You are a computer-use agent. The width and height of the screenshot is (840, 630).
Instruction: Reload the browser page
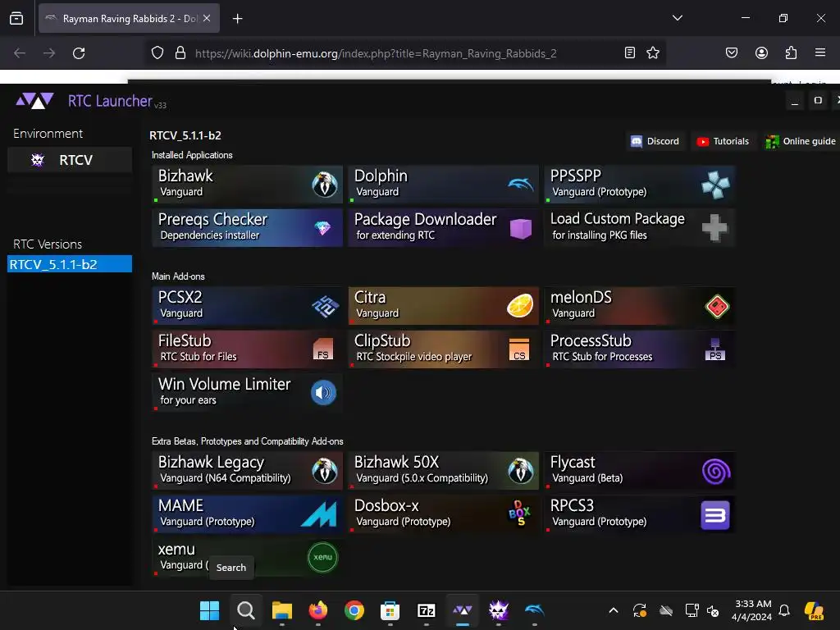(x=79, y=53)
